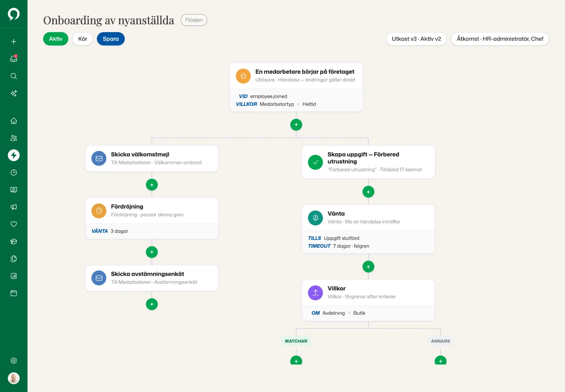Open the app logo home

[x=14, y=14]
